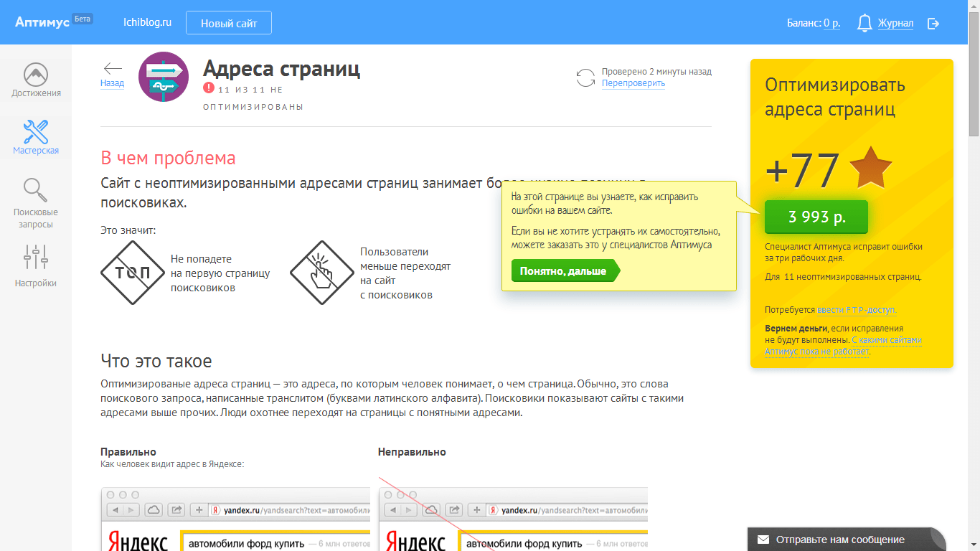Viewport: 980px width, 551px height.
Task: Click the Адреса страниц signpost icon
Action: pos(164,77)
